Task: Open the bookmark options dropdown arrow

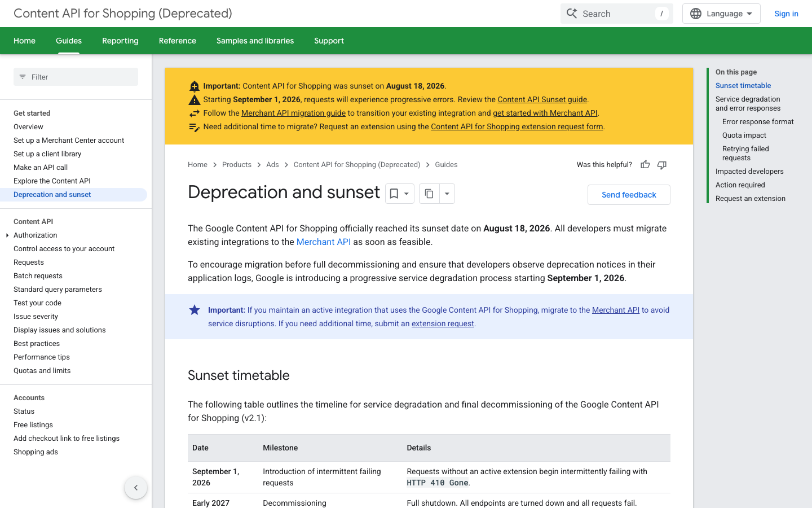Action: [407, 194]
